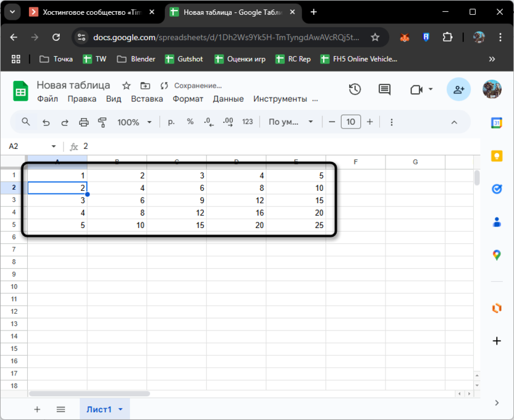514x420 pixels.
Task: Open the Данные menu
Action: pos(228,99)
